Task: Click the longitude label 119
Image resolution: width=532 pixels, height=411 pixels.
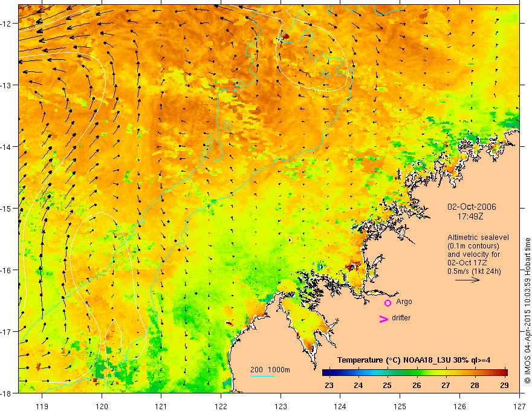Action: (x=42, y=406)
